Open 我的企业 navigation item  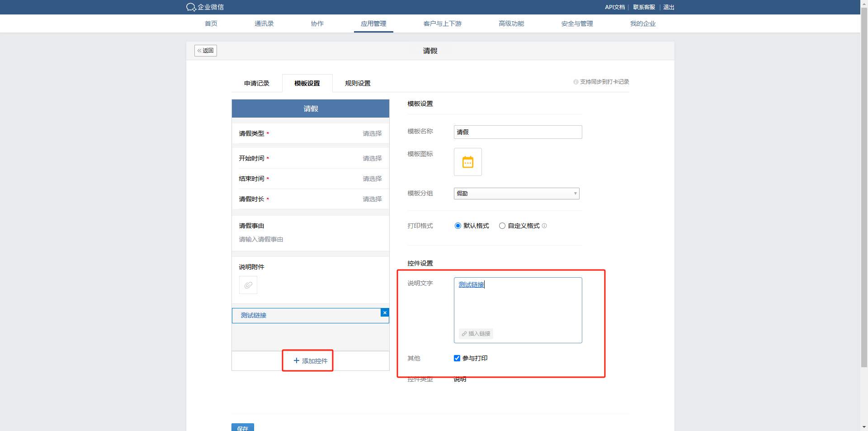click(643, 24)
